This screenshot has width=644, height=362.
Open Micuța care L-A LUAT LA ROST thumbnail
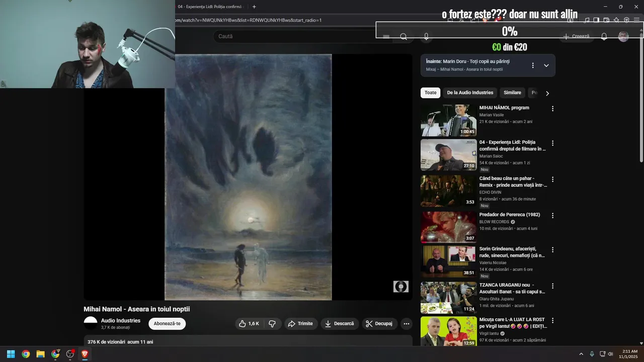[x=448, y=331]
